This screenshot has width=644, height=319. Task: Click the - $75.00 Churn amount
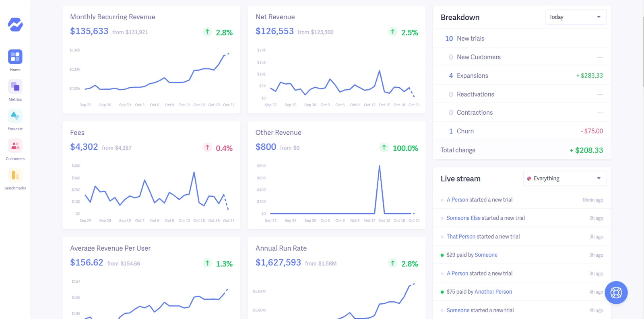click(x=592, y=131)
